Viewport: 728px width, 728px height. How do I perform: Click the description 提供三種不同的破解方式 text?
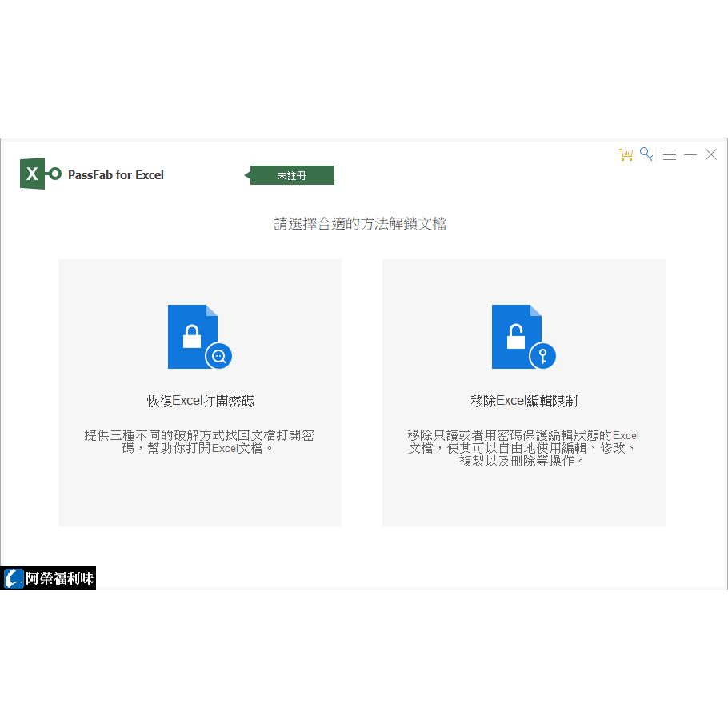point(199,442)
